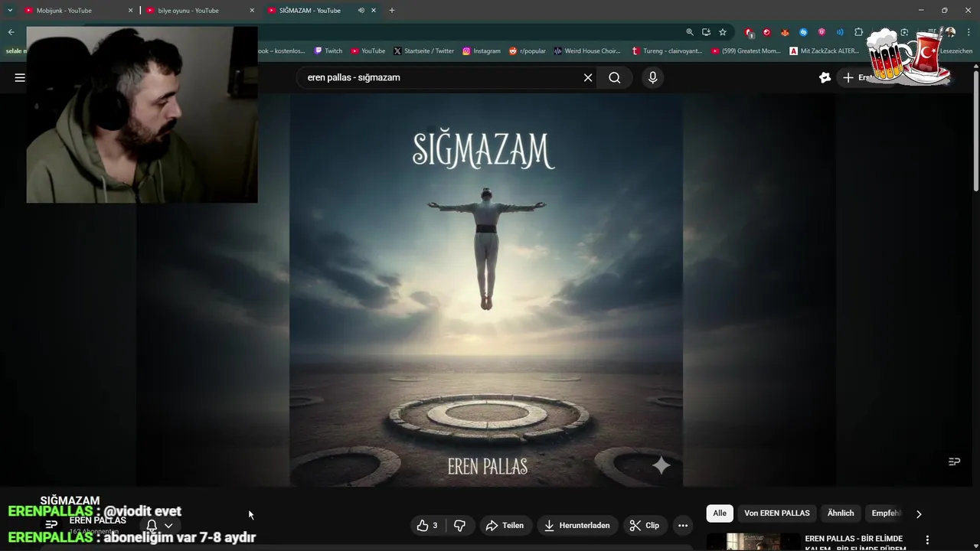
Task: Open the r/popular Reddit bookmark
Action: point(528,51)
